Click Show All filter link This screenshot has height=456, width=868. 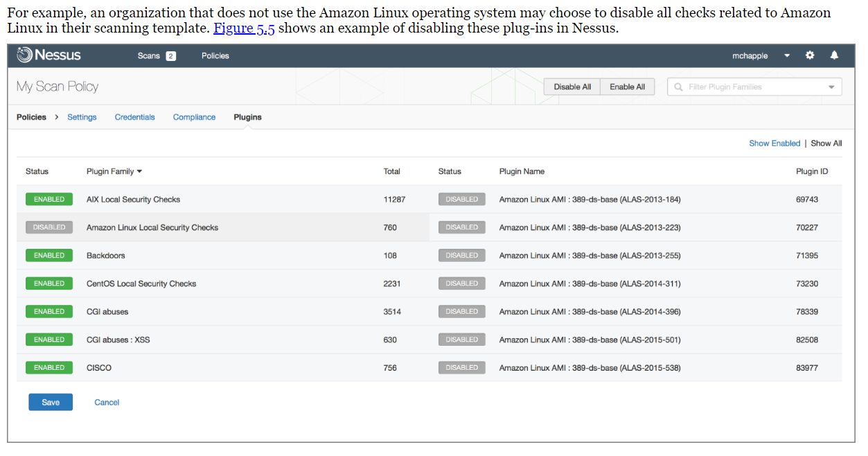(x=826, y=143)
